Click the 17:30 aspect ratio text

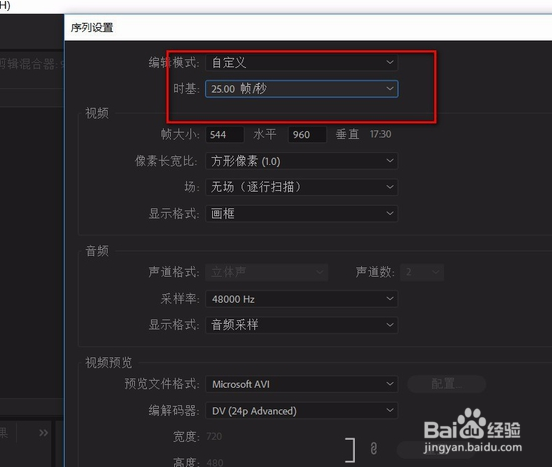click(380, 134)
